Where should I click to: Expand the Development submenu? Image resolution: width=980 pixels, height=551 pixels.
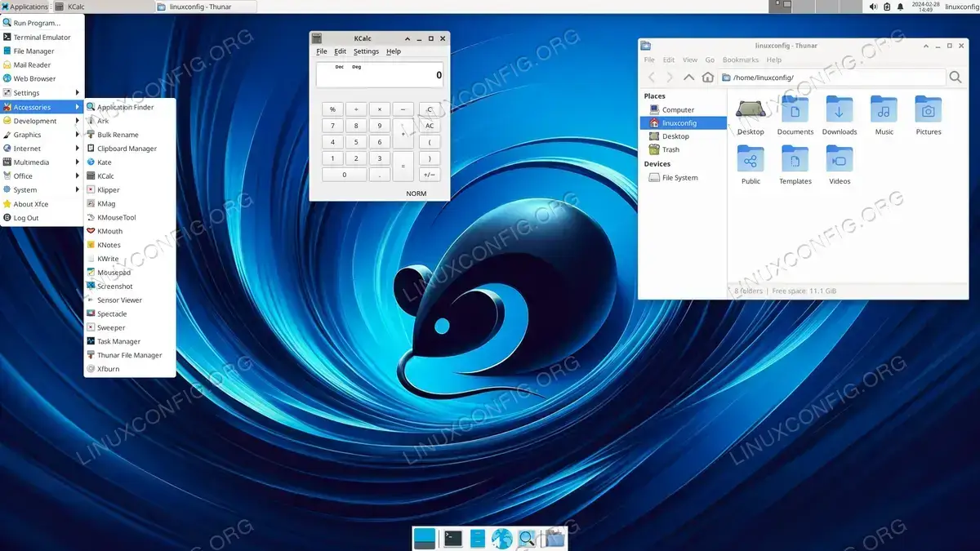(42, 121)
